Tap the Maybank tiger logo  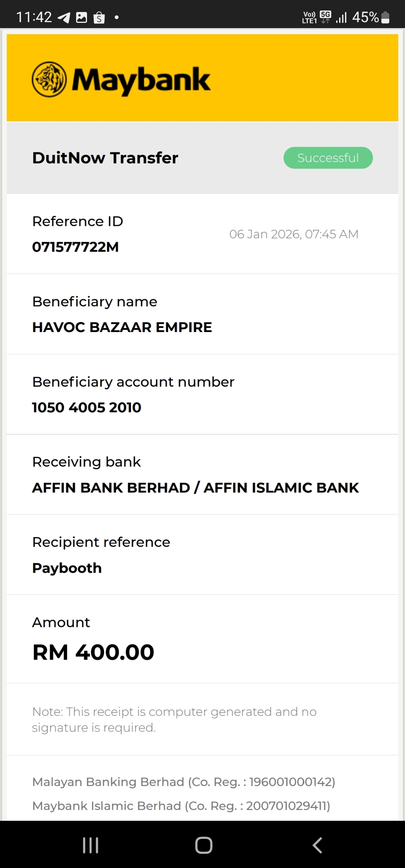[49, 79]
